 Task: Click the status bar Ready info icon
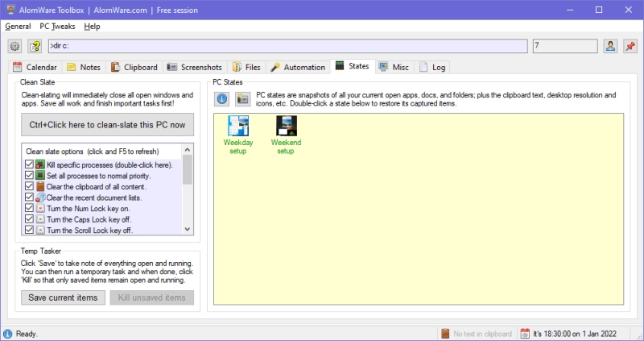7,334
